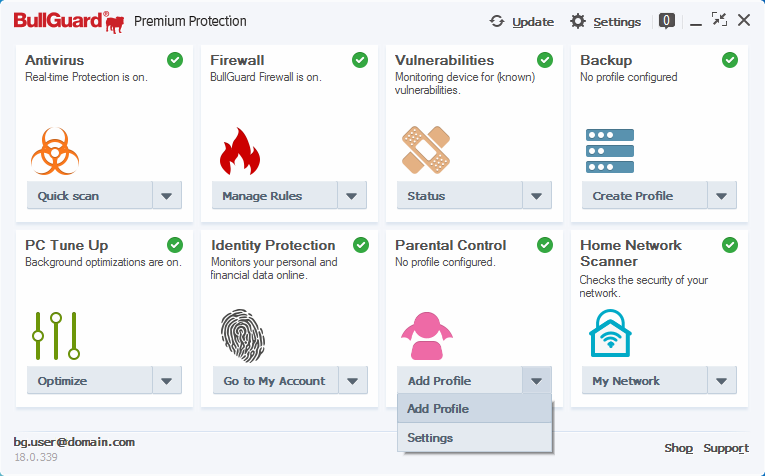Start a Quick scan

click(90, 196)
